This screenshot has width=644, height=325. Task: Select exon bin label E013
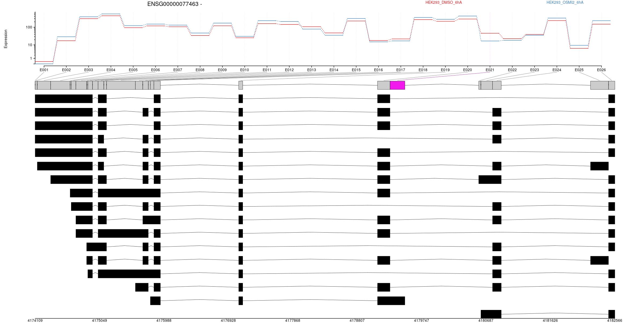tap(312, 70)
